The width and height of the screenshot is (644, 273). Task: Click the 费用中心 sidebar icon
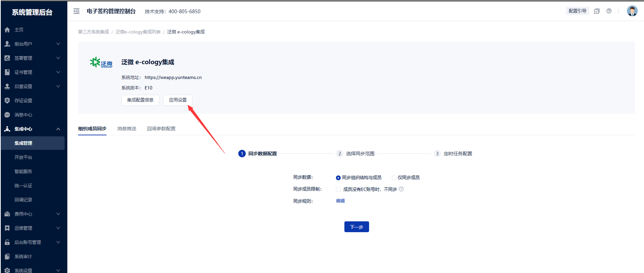[x=7, y=214]
